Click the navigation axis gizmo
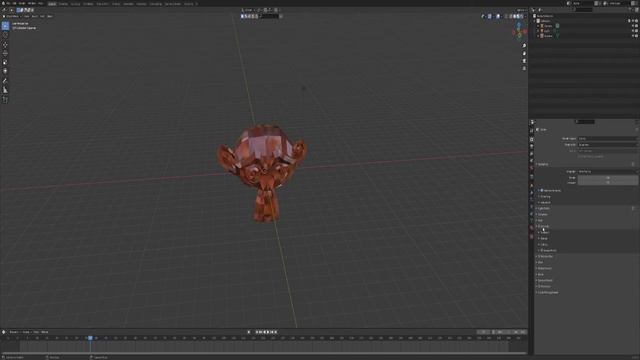This screenshot has height=360, width=640. tap(519, 31)
